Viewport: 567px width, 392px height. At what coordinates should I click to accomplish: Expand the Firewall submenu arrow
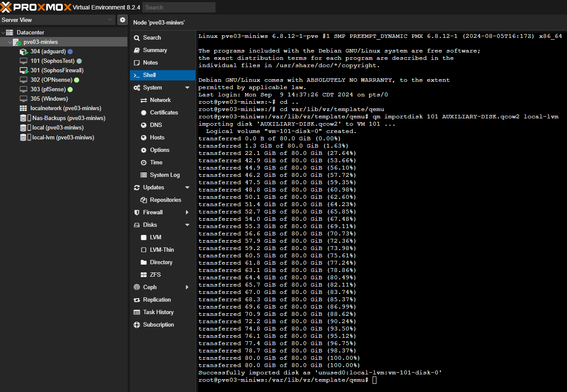tap(187, 213)
